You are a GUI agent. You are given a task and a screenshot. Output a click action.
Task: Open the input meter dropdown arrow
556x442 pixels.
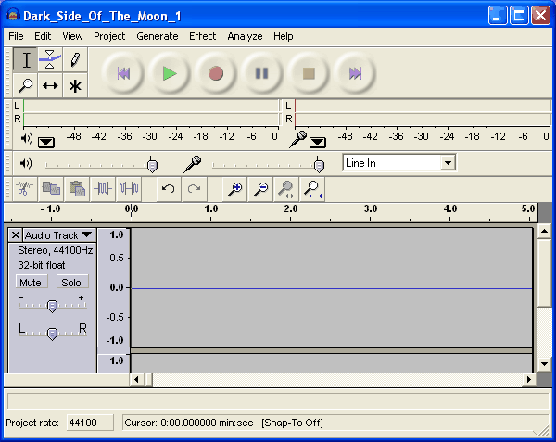tap(318, 142)
